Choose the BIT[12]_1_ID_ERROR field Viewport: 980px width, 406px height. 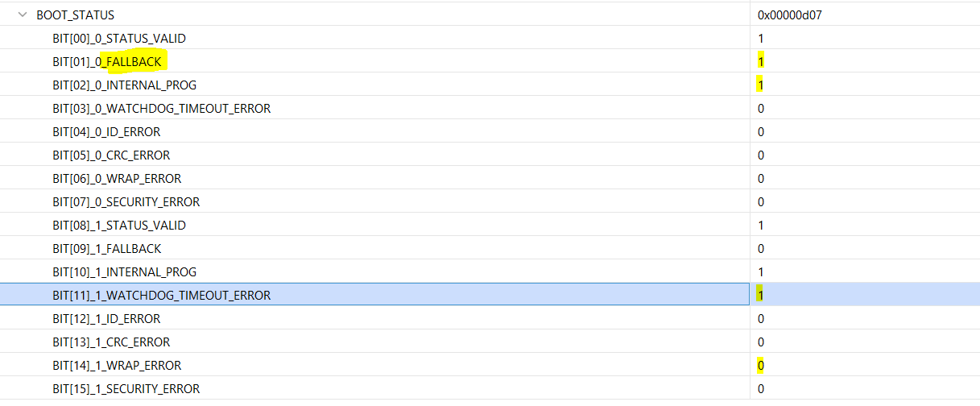(x=106, y=318)
